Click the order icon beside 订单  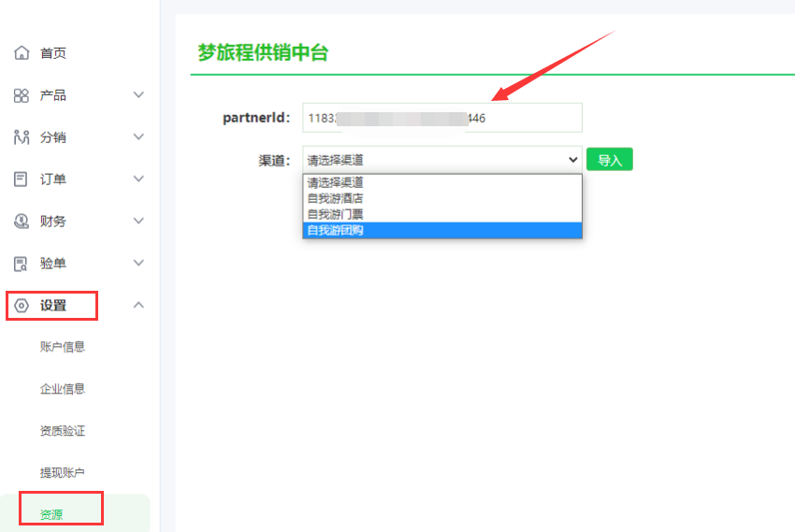[x=22, y=180]
